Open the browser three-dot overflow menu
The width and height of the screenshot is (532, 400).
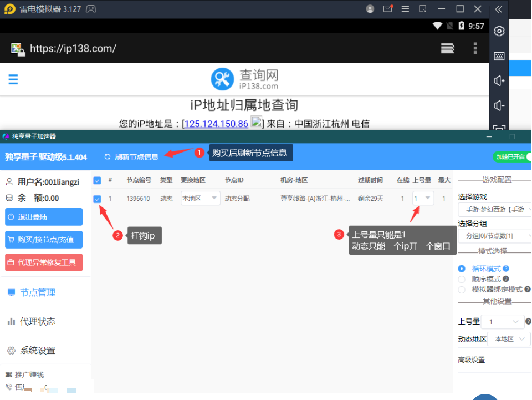pos(475,48)
